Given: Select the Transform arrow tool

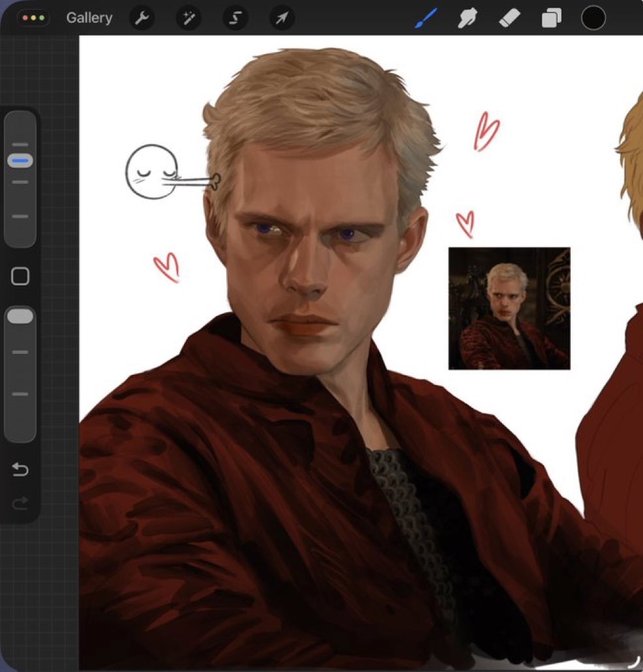Looking at the screenshot, I should tap(282, 18).
